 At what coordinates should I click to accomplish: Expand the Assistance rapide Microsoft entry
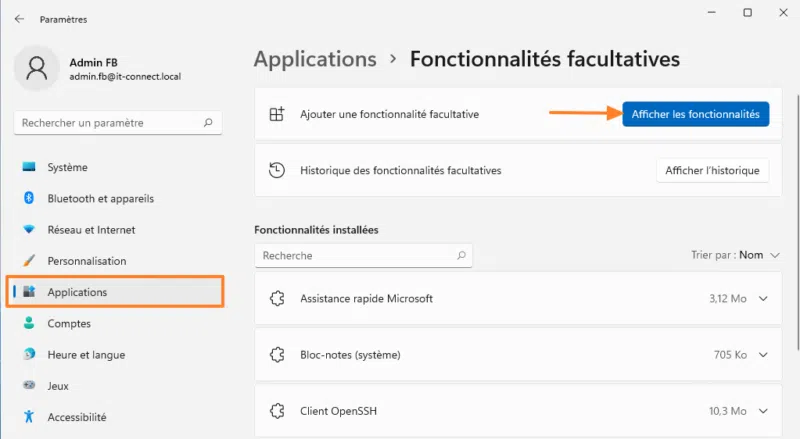pyautogui.click(x=763, y=298)
